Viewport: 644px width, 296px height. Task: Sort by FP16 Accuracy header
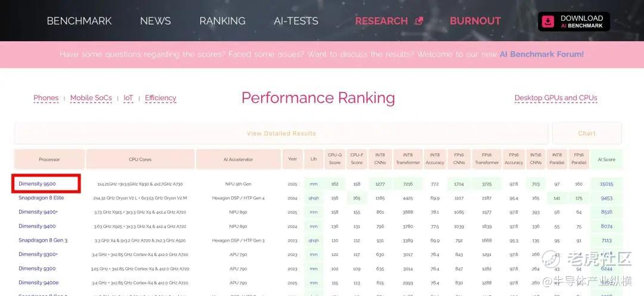(514, 159)
